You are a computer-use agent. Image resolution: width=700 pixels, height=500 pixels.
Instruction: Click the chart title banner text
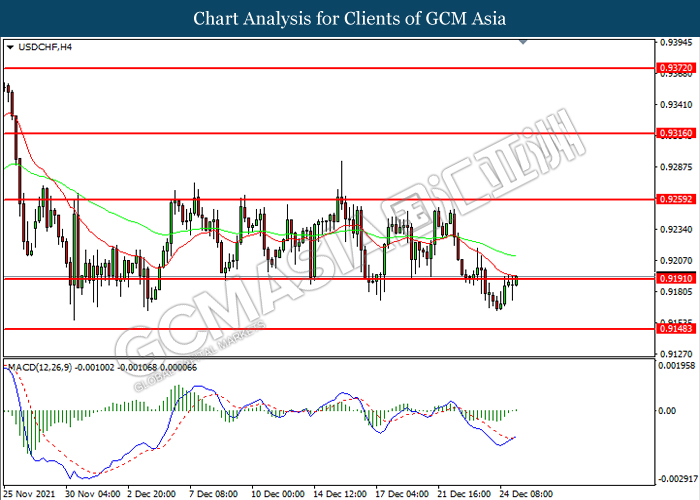350,18
